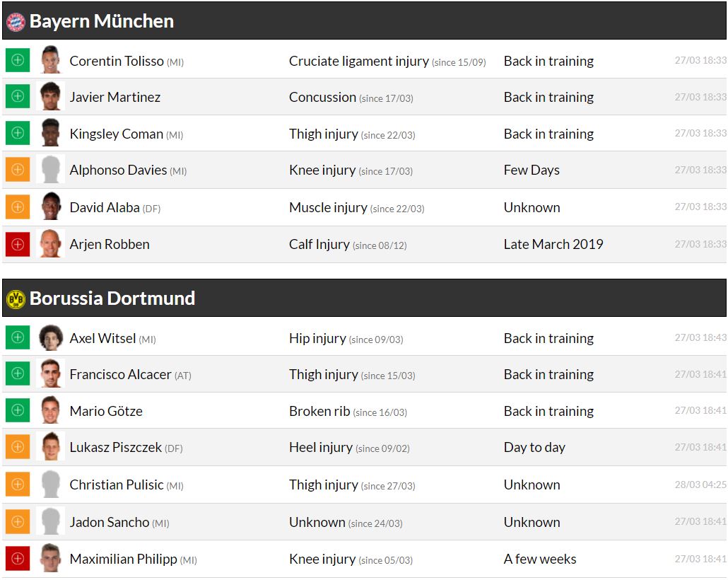
Task: Select Francisco Alcacer's player photo
Action: tap(50, 374)
